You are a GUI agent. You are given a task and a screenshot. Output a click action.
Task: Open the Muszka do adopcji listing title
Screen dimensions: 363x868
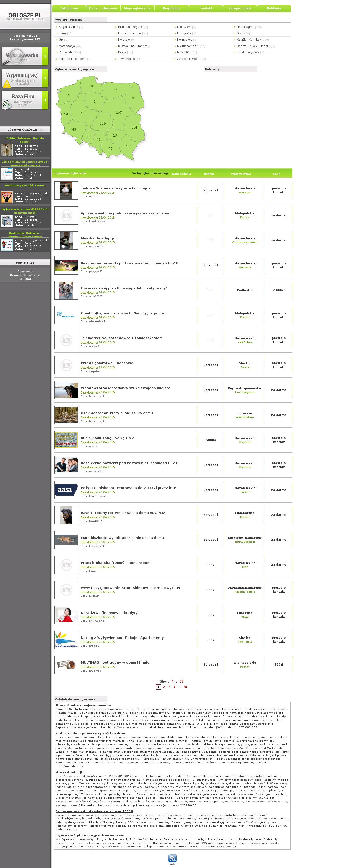[97, 238]
